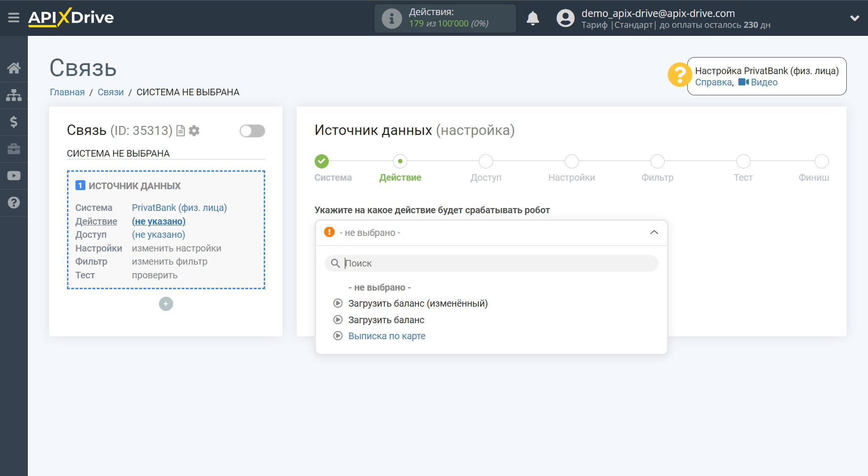868x476 pixels.
Task: Click the Доступ (не указано) link
Action: (159, 234)
